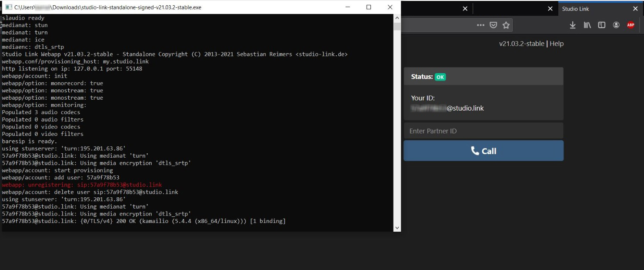Click the 'Your ID:' label
This screenshot has width=644, height=270.
[x=423, y=98]
